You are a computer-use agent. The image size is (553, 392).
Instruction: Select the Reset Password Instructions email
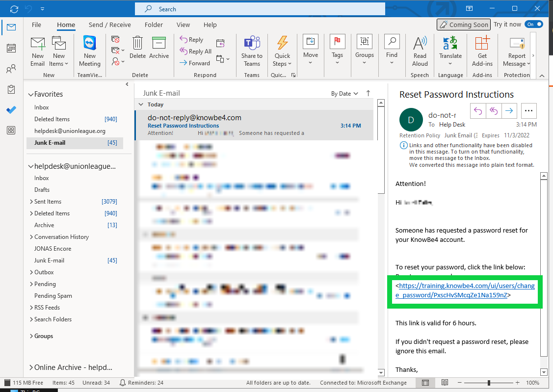[x=254, y=125]
